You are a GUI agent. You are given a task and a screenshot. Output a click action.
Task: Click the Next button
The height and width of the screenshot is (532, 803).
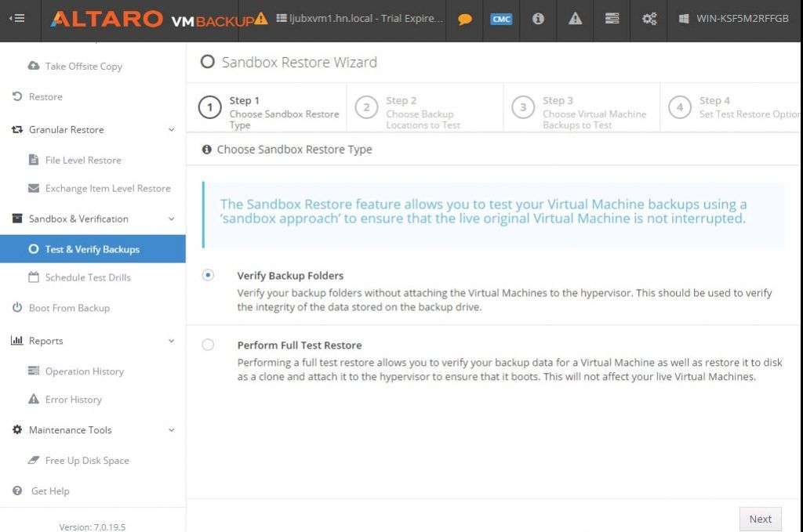pyautogui.click(x=761, y=519)
